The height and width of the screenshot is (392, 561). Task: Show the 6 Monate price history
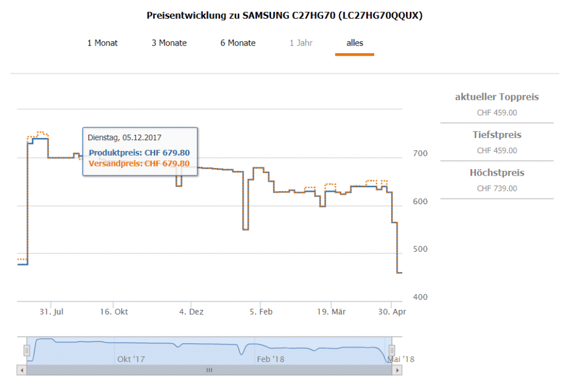point(238,43)
